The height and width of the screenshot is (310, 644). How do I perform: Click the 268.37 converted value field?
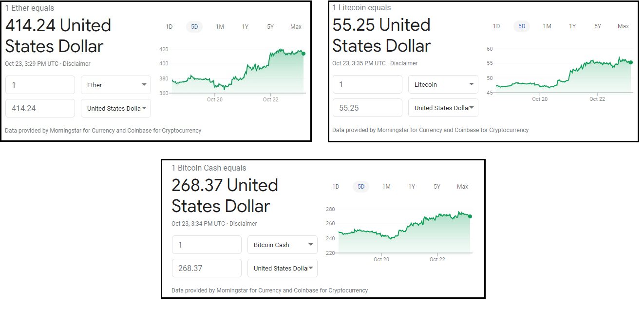pos(207,268)
